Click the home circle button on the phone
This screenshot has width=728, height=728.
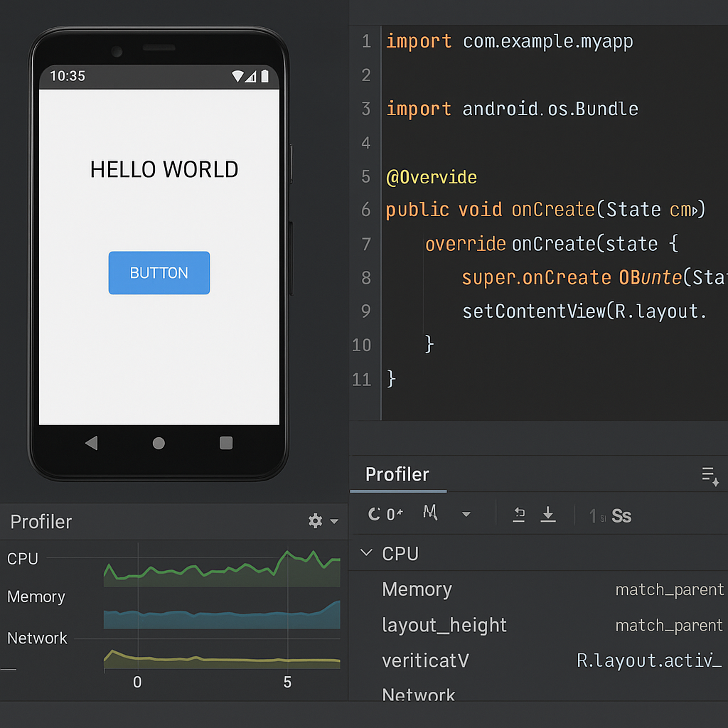pyautogui.click(x=158, y=442)
